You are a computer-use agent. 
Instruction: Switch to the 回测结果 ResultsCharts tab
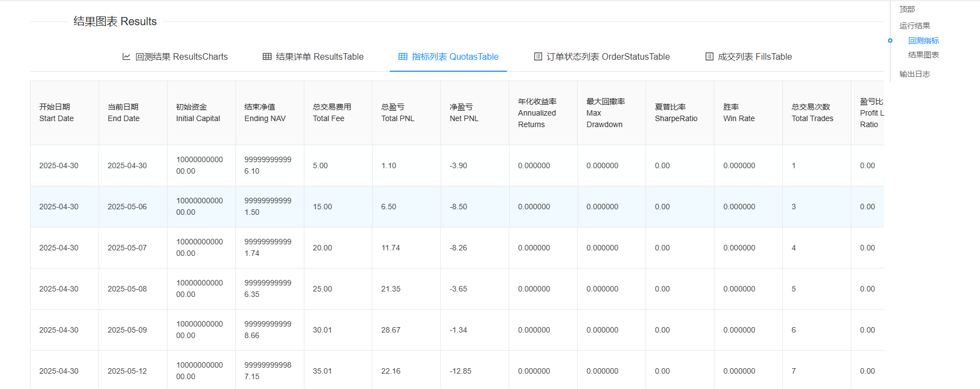181,56
